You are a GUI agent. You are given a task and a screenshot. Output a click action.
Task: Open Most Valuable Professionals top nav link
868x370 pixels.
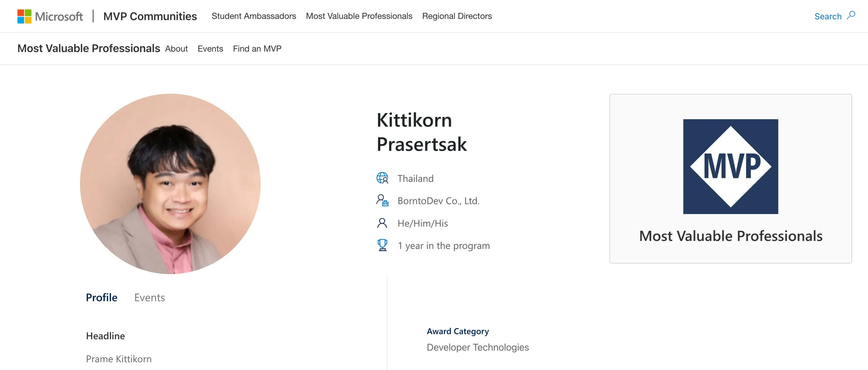pos(359,16)
